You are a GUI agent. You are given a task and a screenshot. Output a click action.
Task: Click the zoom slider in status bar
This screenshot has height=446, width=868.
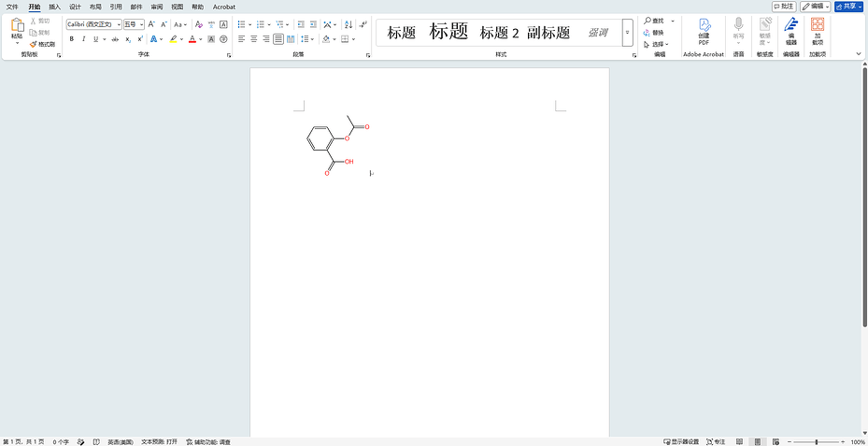(817, 441)
